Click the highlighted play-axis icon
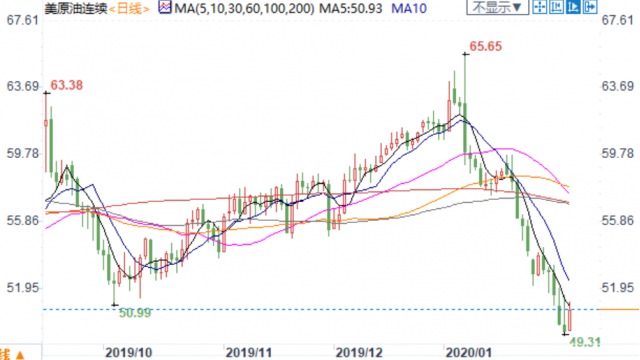The image size is (640, 360). [x=573, y=7]
